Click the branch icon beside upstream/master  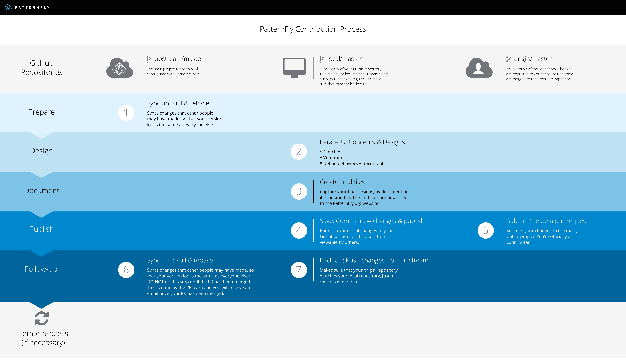pyautogui.click(x=149, y=59)
